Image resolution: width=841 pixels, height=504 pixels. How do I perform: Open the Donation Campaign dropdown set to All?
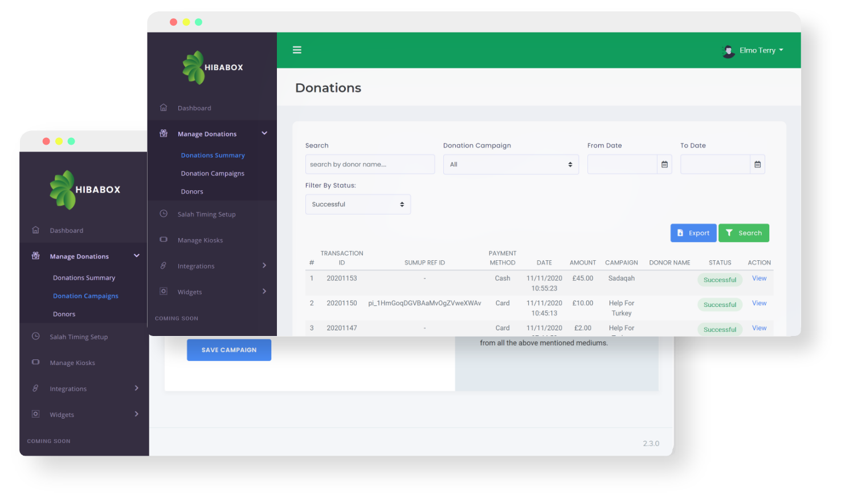511,165
